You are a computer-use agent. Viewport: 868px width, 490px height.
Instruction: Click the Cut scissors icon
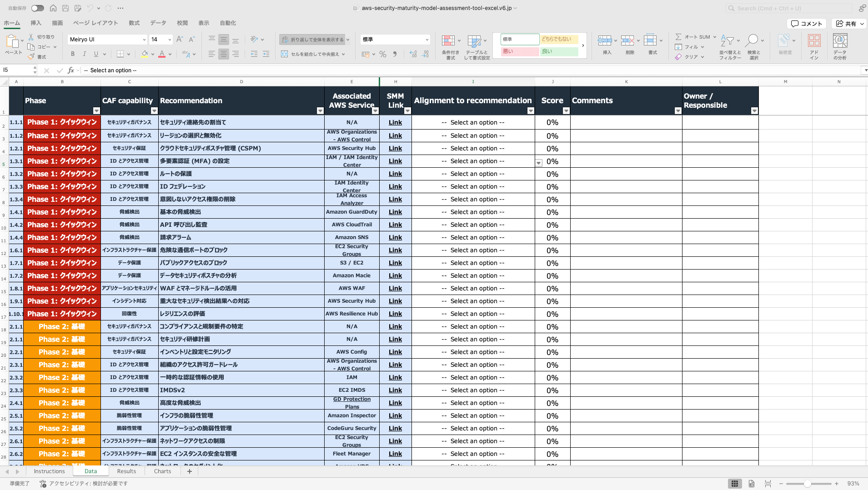point(31,37)
